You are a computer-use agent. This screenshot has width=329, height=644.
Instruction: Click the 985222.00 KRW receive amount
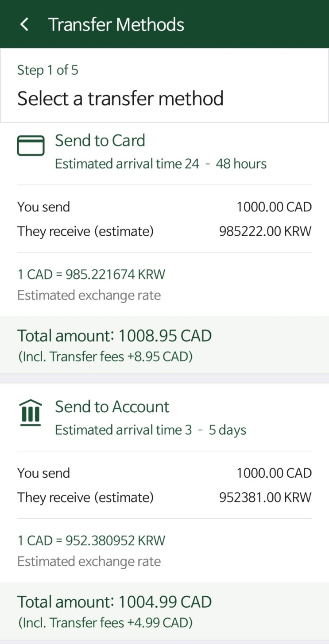pos(265,231)
